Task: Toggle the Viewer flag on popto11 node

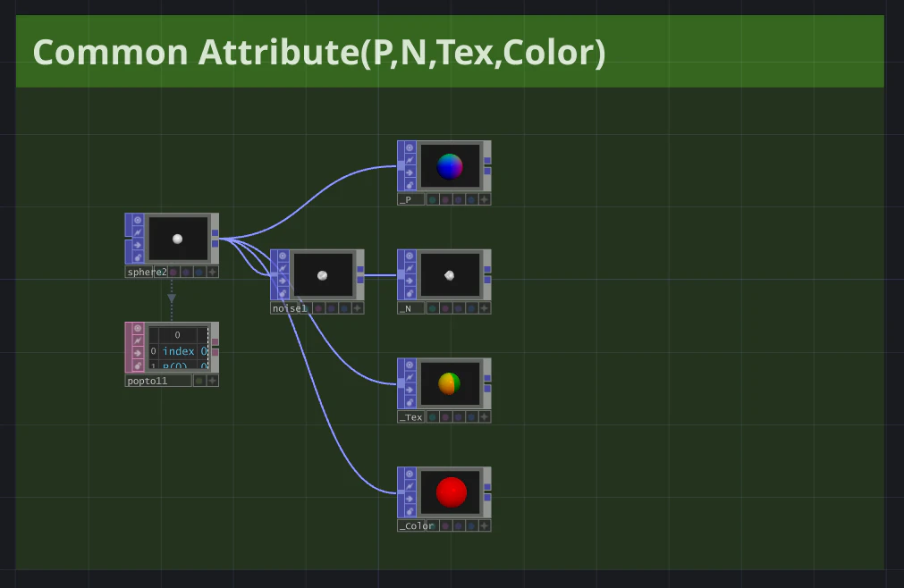Action: click(137, 329)
